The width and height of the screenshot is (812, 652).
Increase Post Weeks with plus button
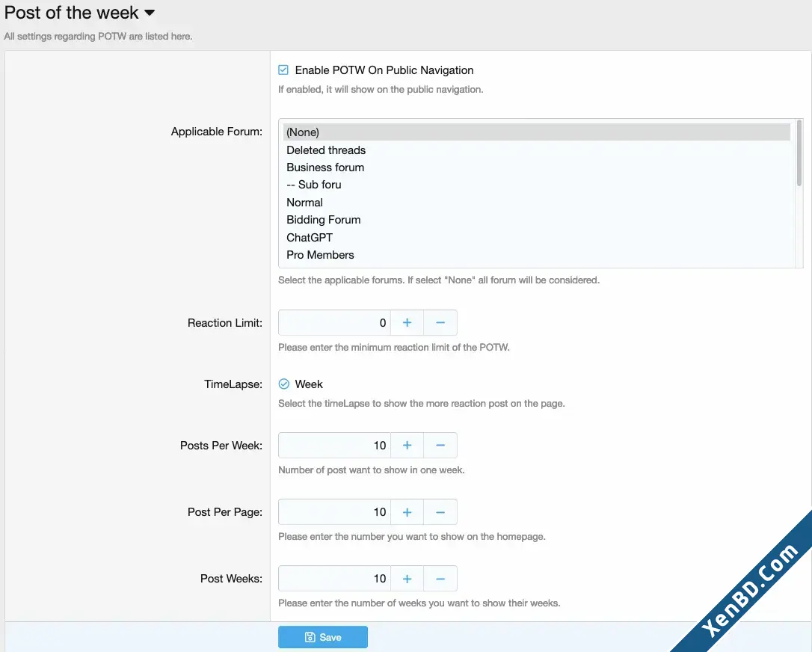(407, 579)
